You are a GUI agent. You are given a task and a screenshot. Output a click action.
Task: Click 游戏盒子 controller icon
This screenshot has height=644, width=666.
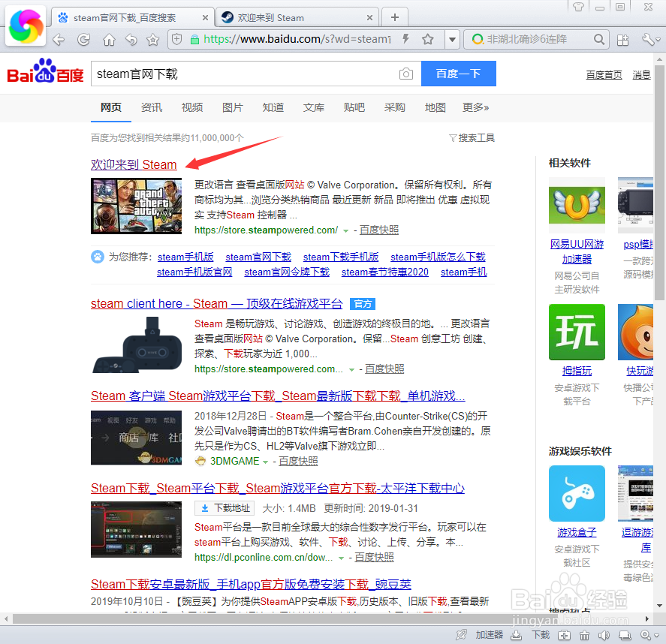tap(577, 493)
